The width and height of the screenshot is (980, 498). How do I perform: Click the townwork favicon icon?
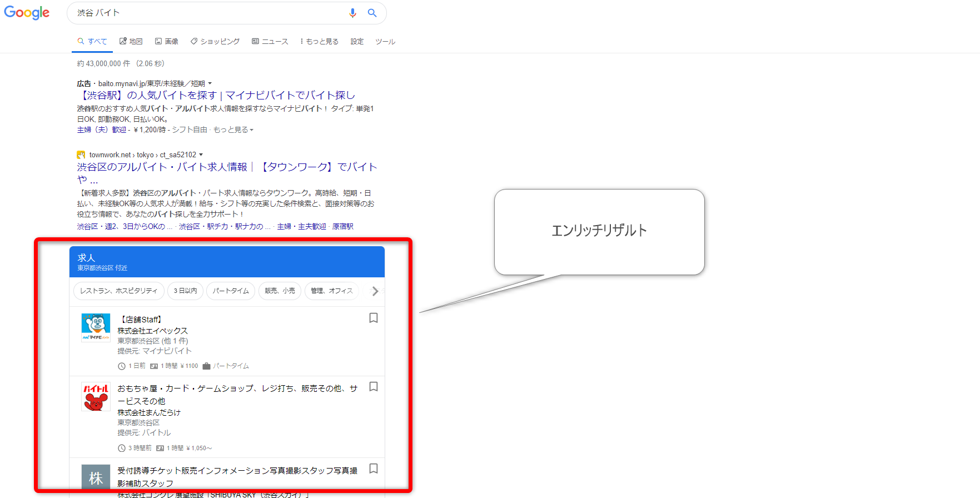81,155
